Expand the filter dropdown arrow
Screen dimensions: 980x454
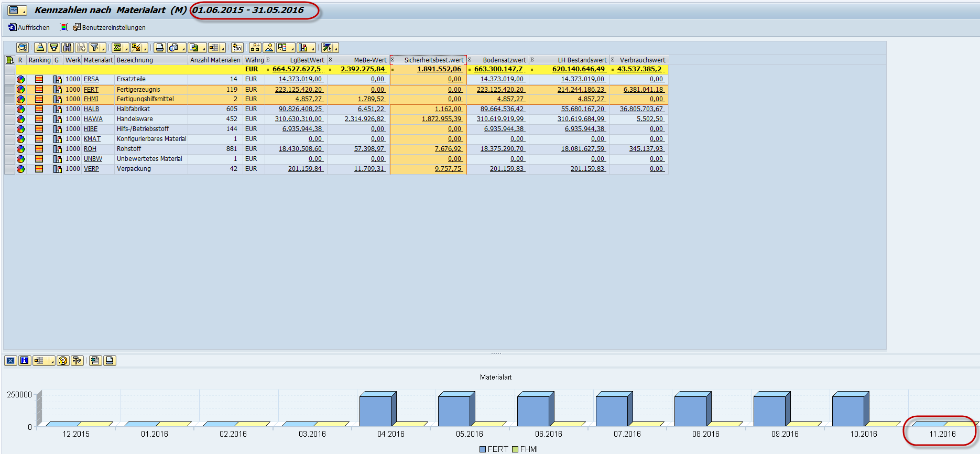pyautogui.click(x=103, y=49)
